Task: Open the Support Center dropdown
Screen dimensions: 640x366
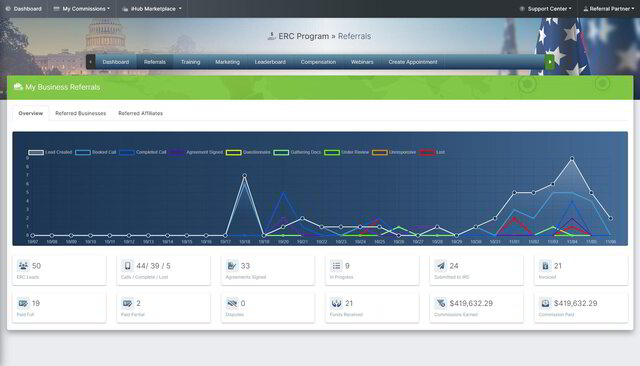Action: click(x=545, y=9)
